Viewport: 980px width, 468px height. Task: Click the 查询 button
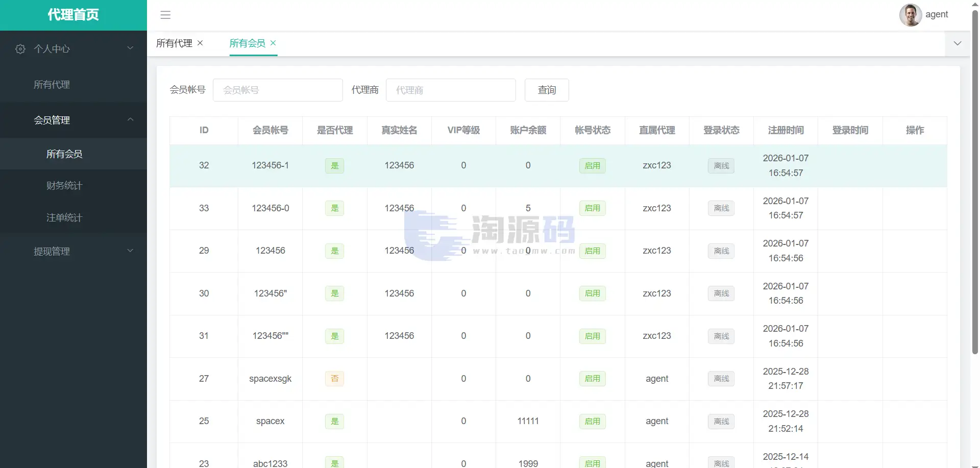547,90
